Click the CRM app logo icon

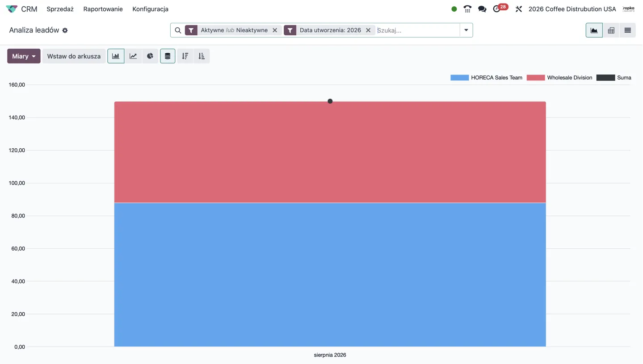(12, 9)
